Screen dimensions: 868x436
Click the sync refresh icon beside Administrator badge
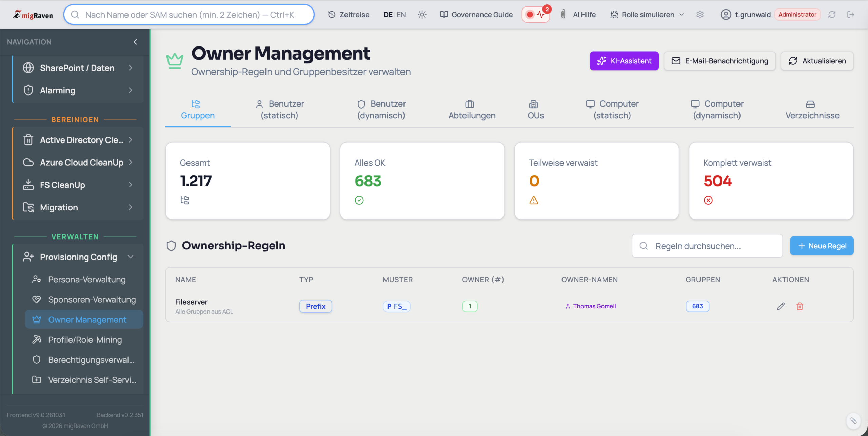832,15
